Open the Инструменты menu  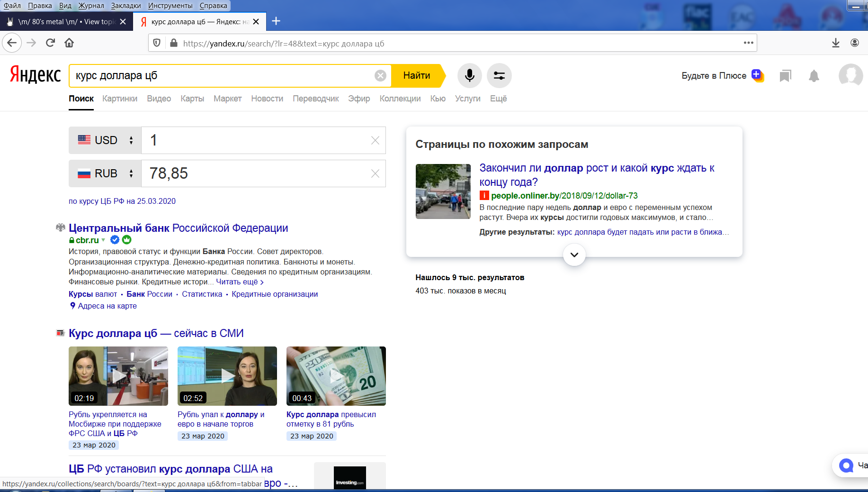[x=170, y=6]
